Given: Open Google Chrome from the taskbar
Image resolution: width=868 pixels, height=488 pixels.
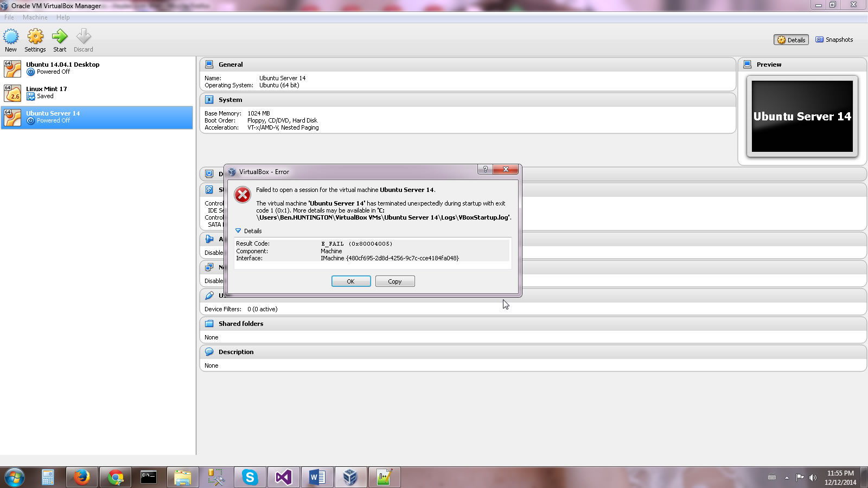Looking at the screenshot, I should [x=116, y=477].
